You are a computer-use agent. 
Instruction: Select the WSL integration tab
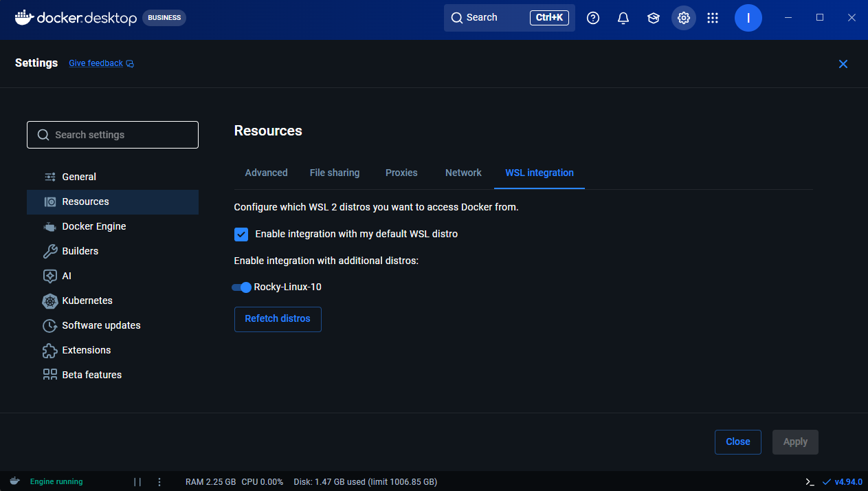point(539,173)
